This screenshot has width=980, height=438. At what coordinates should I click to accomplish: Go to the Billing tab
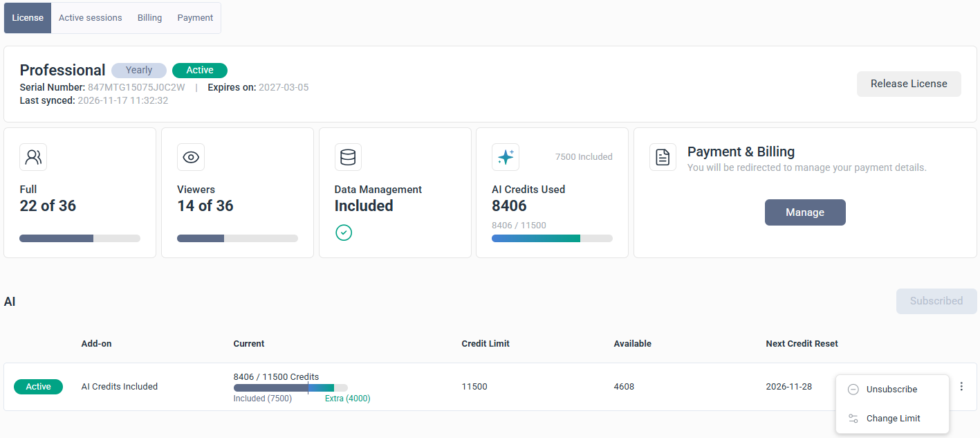pyautogui.click(x=149, y=18)
